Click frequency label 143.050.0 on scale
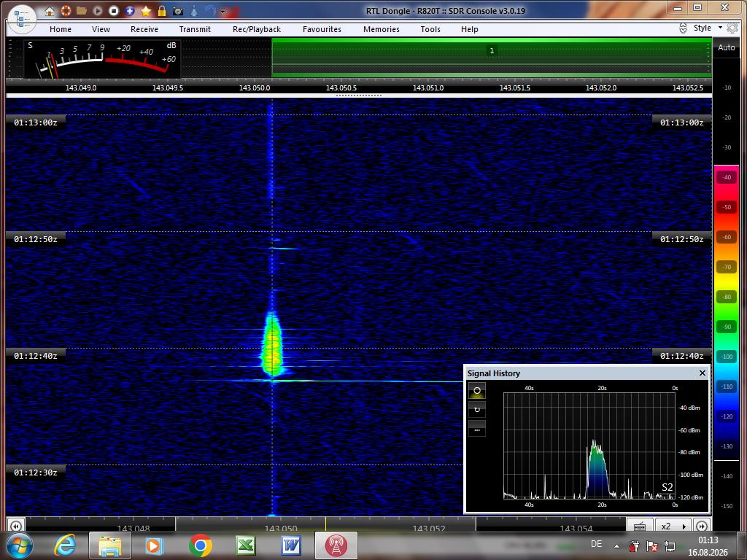747x560 pixels. pos(255,88)
